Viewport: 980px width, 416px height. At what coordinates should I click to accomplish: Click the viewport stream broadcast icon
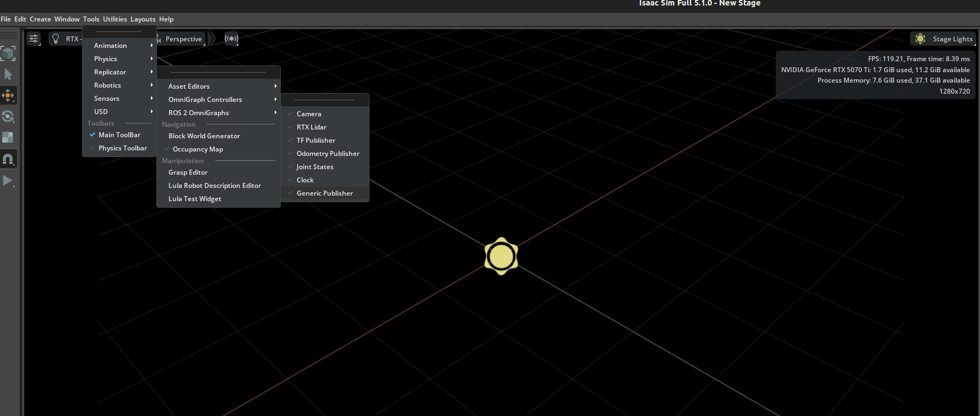click(x=231, y=39)
